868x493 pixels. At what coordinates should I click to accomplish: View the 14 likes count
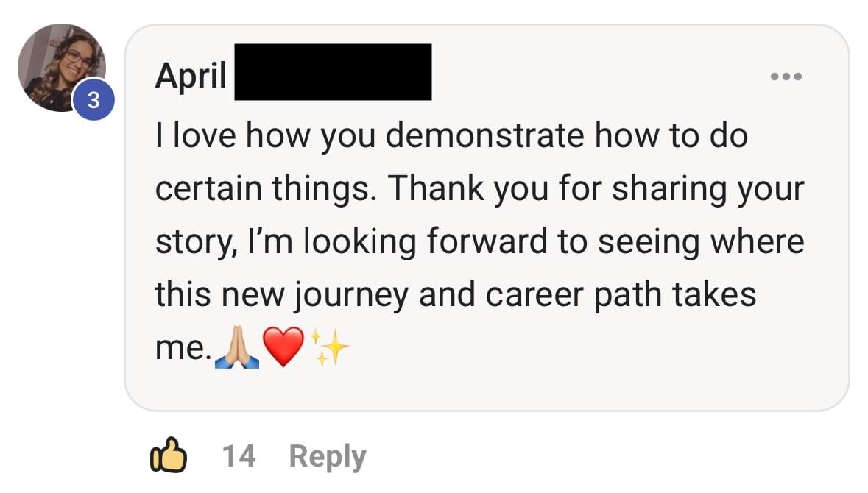tap(239, 456)
